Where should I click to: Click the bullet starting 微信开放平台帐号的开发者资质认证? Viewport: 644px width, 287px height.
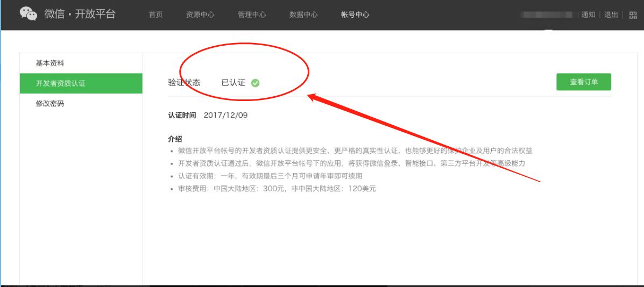[355, 150]
